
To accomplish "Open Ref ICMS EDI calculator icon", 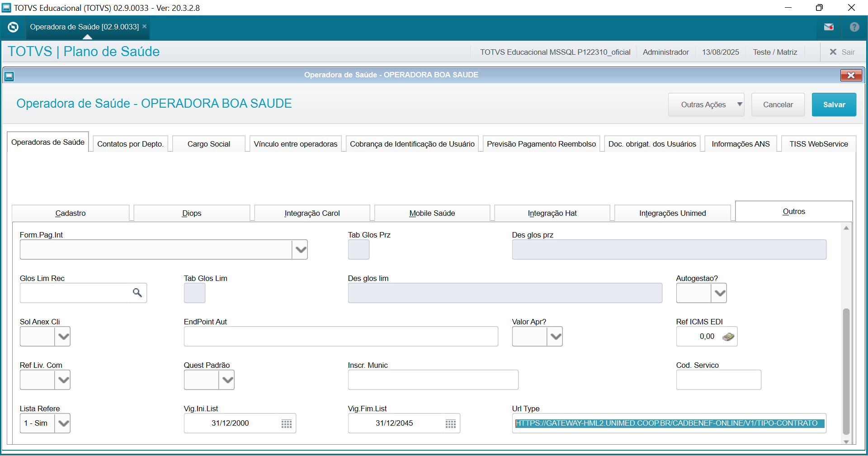I will pos(728,337).
